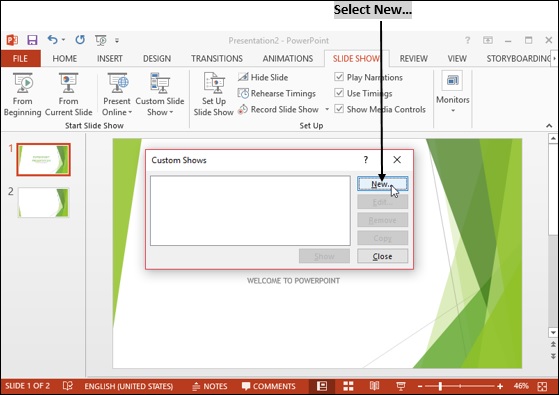Collapse the ribbon with the chevron
Image resolution: width=559 pixels, height=395 pixels.
tap(549, 125)
